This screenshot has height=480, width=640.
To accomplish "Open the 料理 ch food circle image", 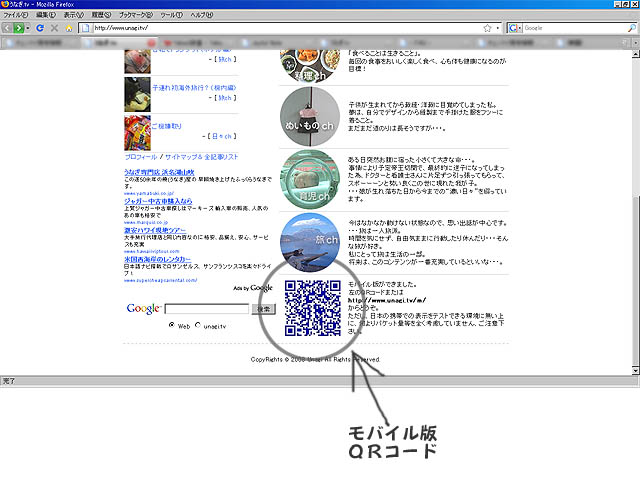I will click(310, 65).
